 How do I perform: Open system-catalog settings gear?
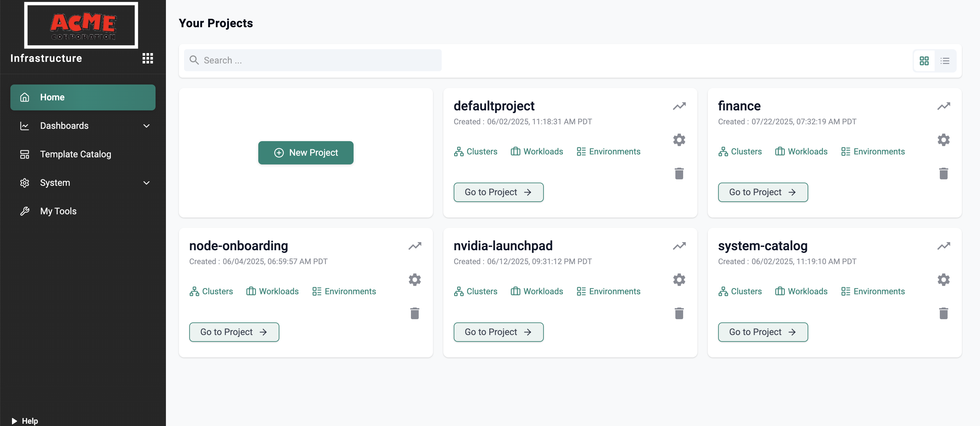tap(943, 280)
